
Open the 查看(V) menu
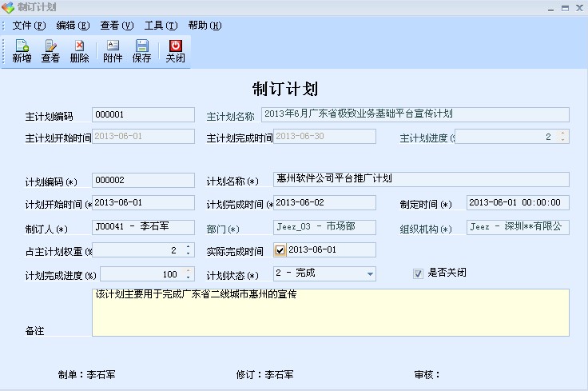coord(117,26)
